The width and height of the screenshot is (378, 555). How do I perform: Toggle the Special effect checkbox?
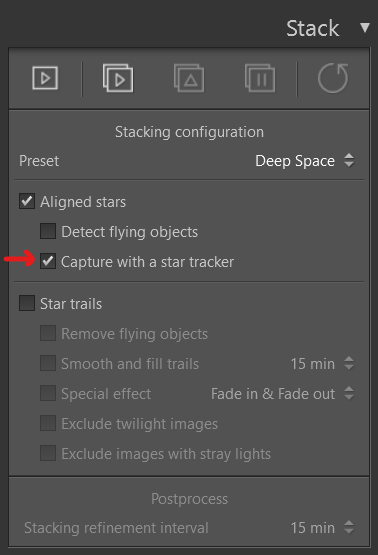tap(48, 393)
